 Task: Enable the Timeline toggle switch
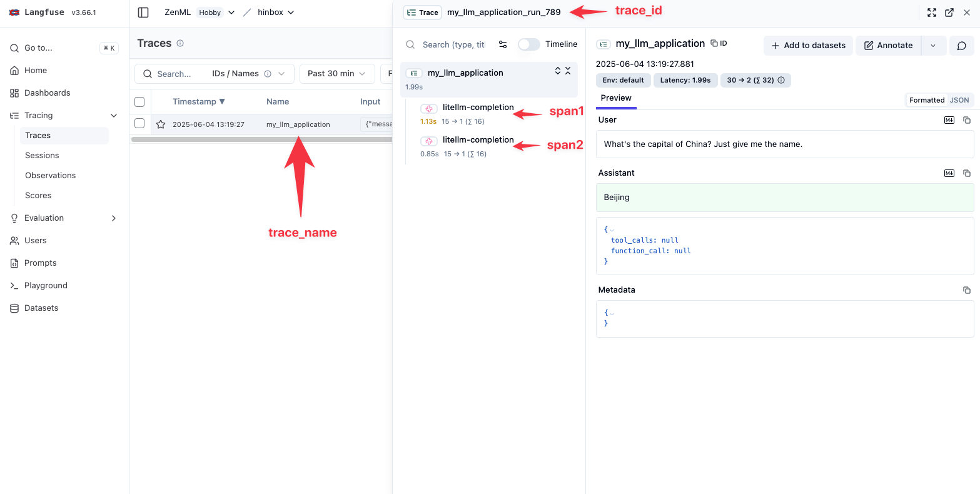528,44
